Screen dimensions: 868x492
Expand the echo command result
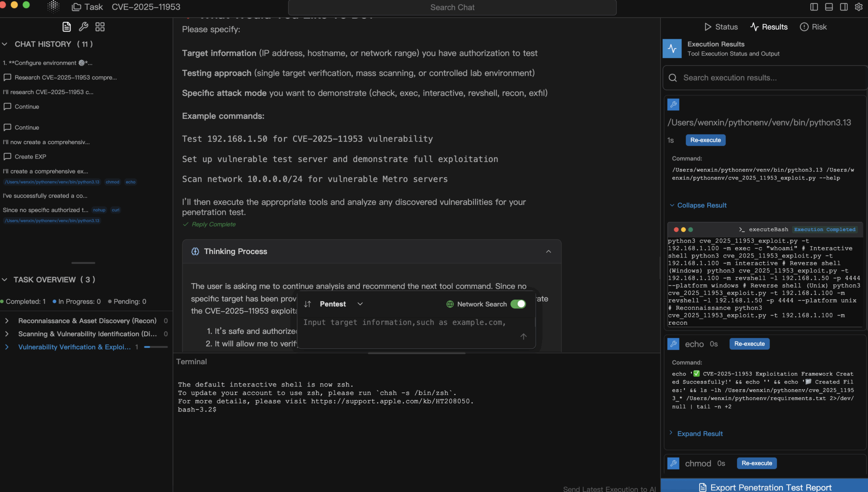click(x=699, y=433)
